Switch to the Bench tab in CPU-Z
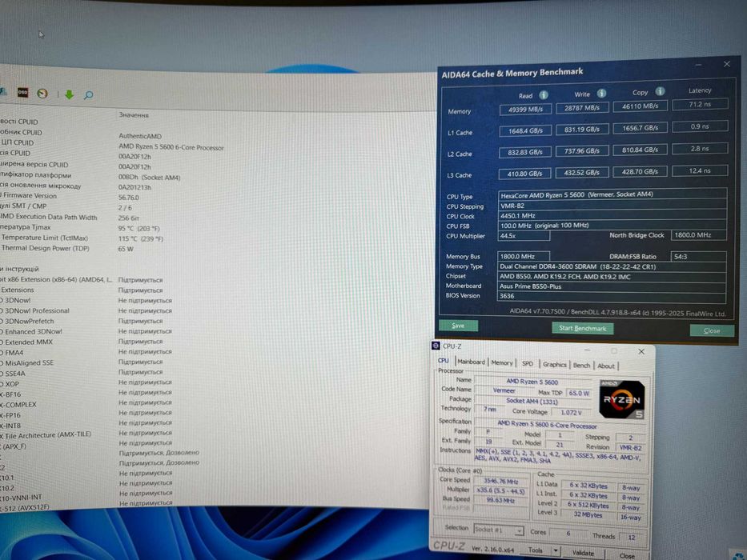Screen dimensions: 747x560 [x=581, y=366]
